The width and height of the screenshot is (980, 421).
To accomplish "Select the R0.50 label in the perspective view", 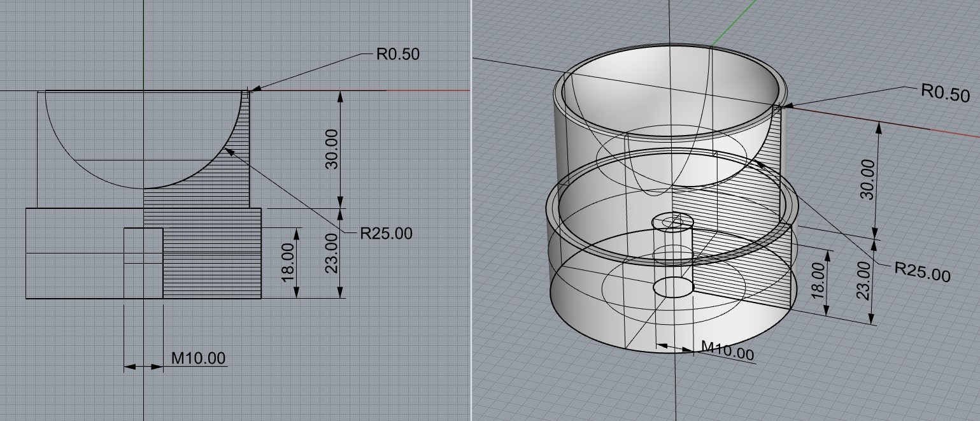I will (946, 93).
